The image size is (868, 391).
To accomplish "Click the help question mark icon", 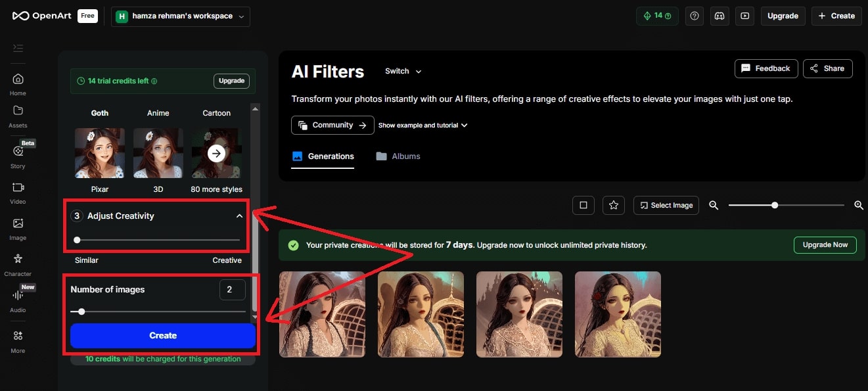I will [695, 16].
